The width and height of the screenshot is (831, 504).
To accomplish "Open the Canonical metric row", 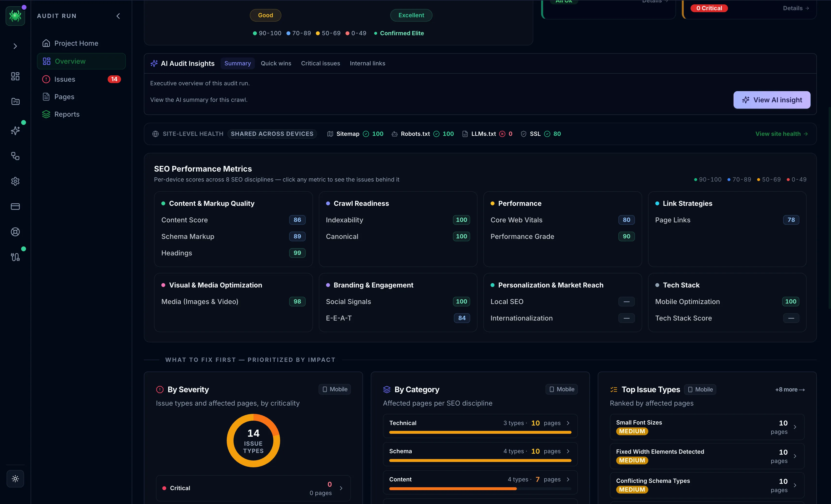I will coord(398,236).
